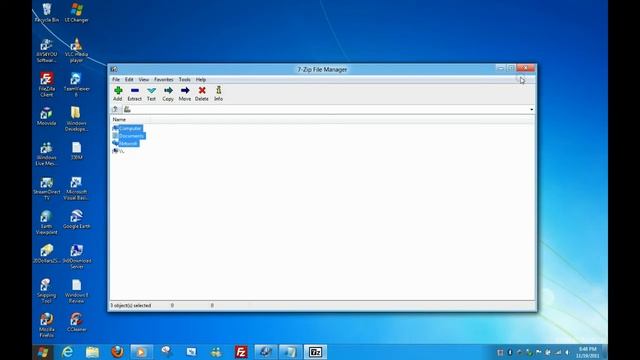This screenshot has width=640, height=360.
Task: Open the Help menu
Action: tap(200, 80)
